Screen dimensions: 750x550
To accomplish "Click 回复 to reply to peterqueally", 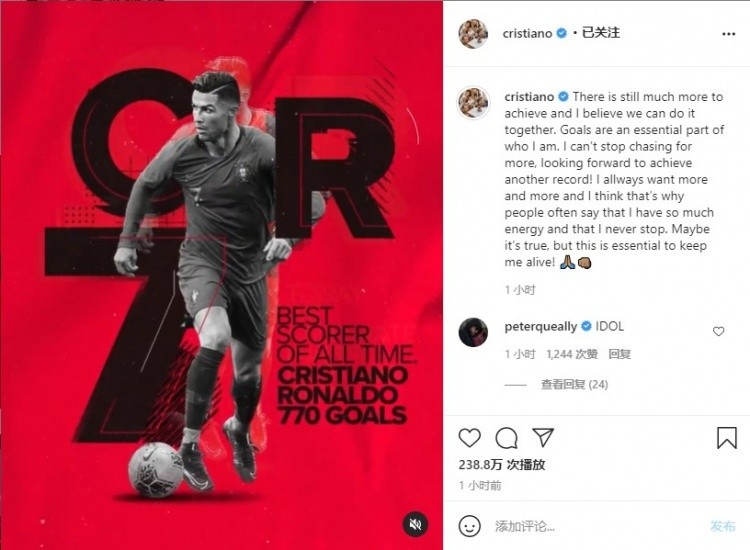I will pos(619,354).
